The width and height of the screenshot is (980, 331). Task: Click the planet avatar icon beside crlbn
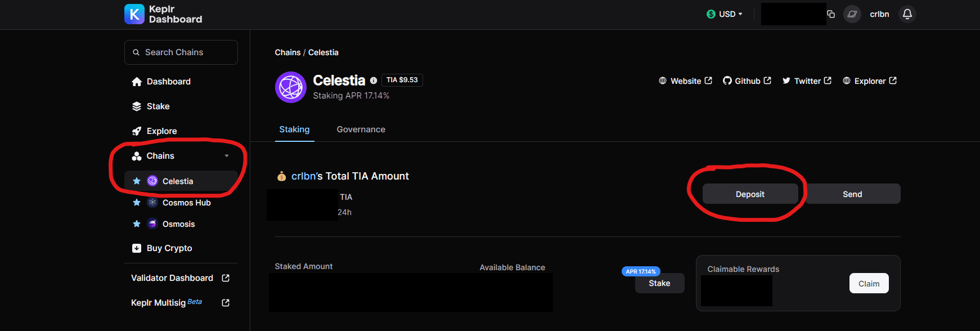[852, 14]
